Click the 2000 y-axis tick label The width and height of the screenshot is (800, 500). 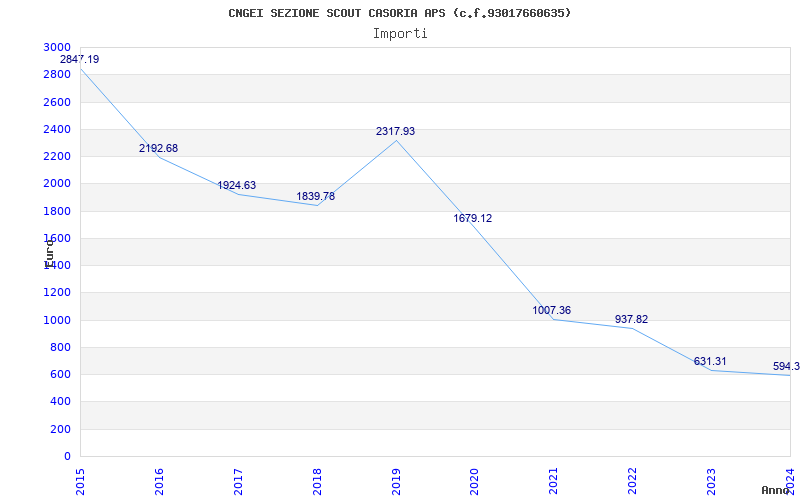[57, 184]
